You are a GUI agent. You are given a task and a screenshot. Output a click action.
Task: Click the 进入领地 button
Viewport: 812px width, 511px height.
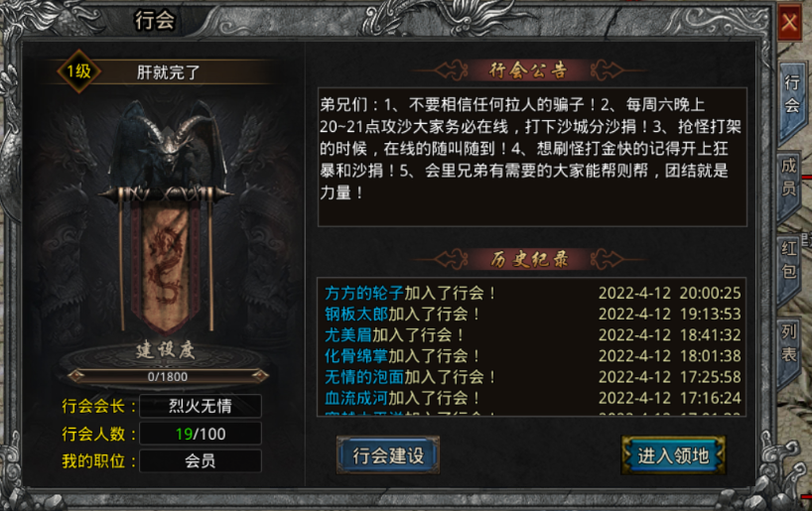pos(673,455)
